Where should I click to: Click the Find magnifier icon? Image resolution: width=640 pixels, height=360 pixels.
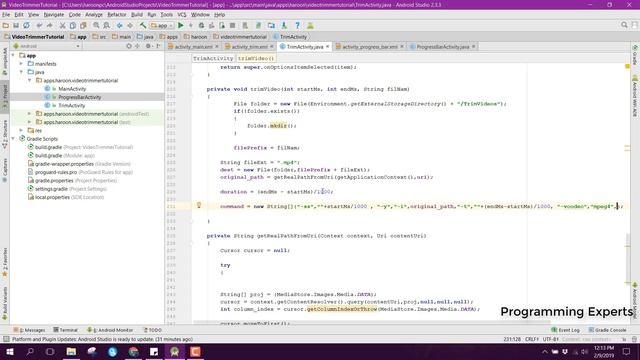tap(96, 25)
